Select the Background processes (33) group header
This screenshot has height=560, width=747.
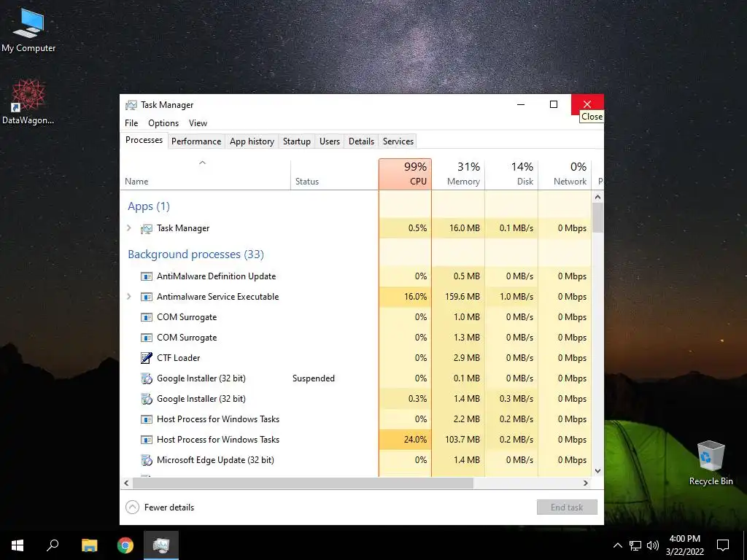click(196, 254)
